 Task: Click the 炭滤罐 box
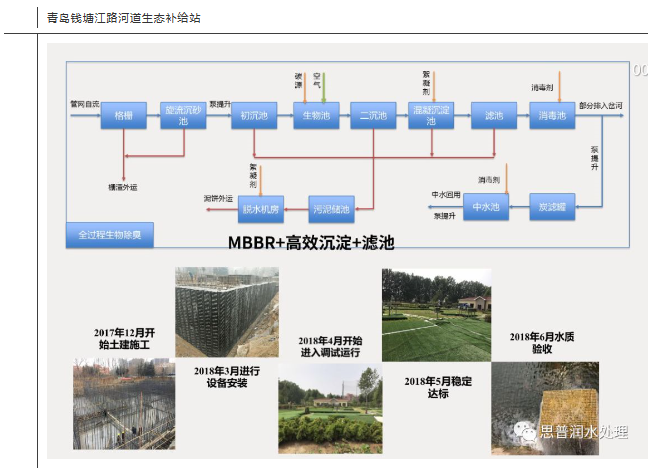[553, 207]
